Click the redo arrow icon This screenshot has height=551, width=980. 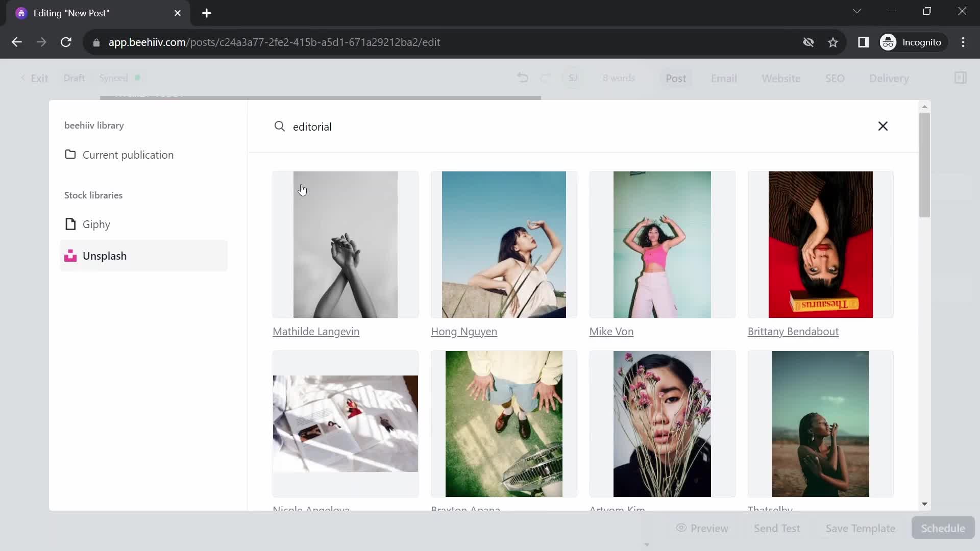coord(546,78)
